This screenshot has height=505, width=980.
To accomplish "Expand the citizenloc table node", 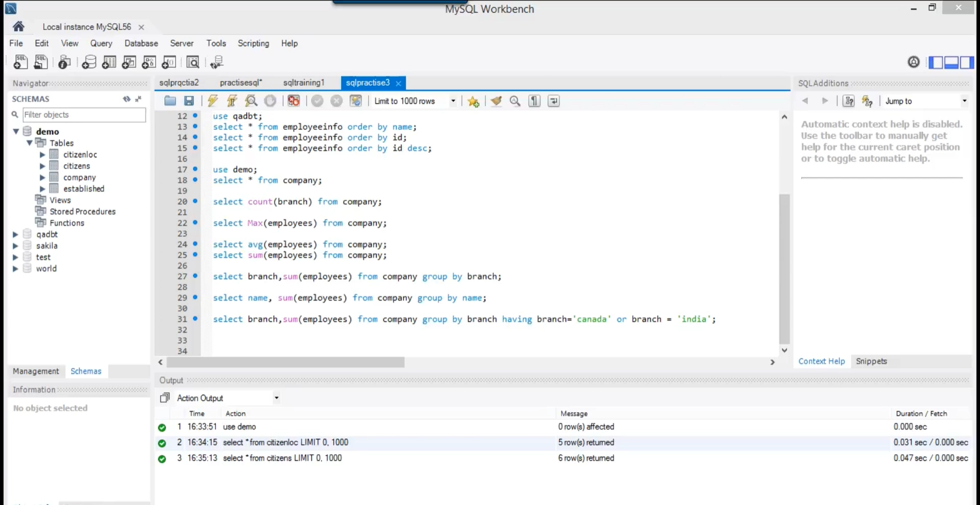I will (x=42, y=155).
